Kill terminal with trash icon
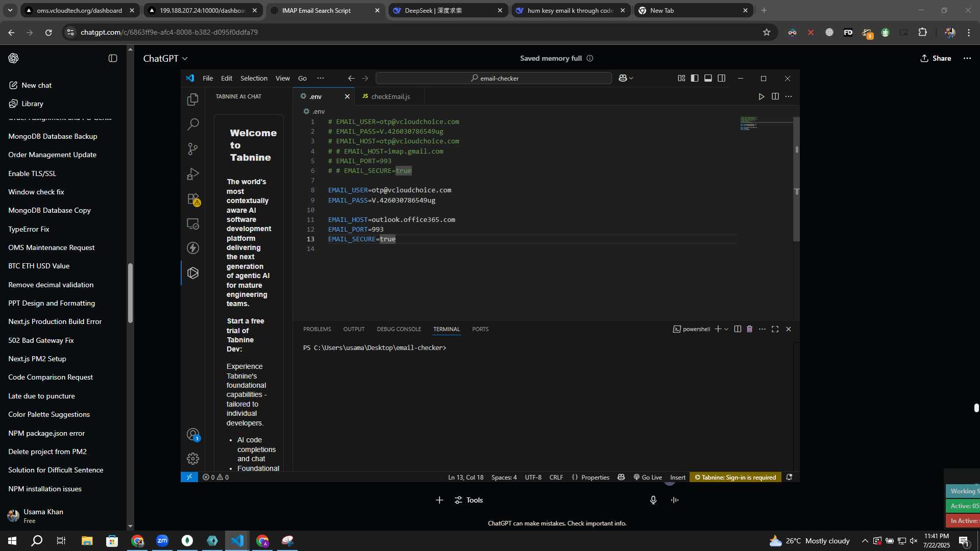980x551 pixels. pos(749,329)
